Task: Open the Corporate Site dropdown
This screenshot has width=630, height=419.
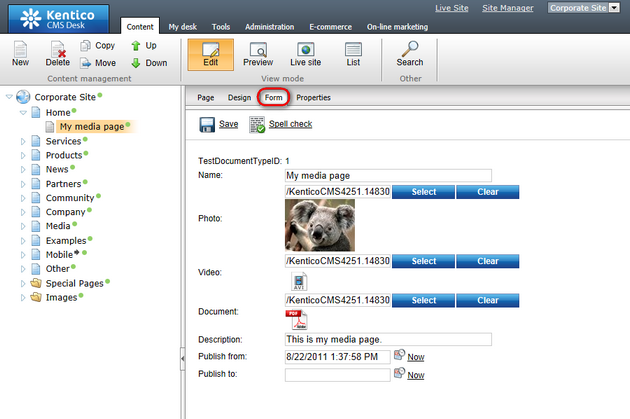Action: coord(584,8)
